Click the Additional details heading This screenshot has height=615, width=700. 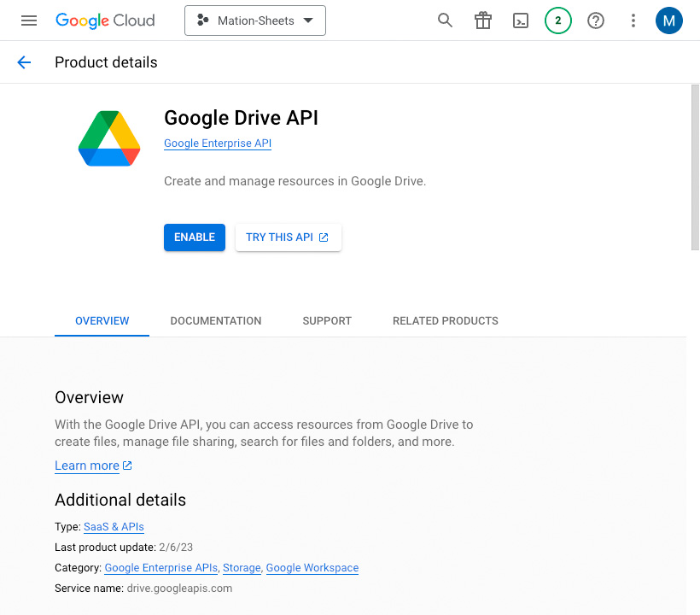click(x=120, y=500)
